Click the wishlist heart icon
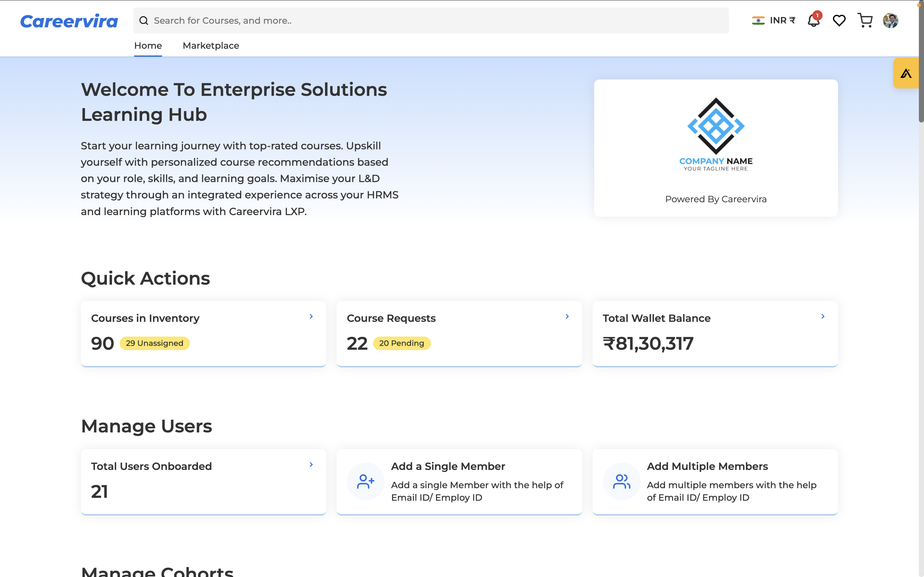Image resolution: width=924 pixels, height=577 pixels. coord(839,20)
